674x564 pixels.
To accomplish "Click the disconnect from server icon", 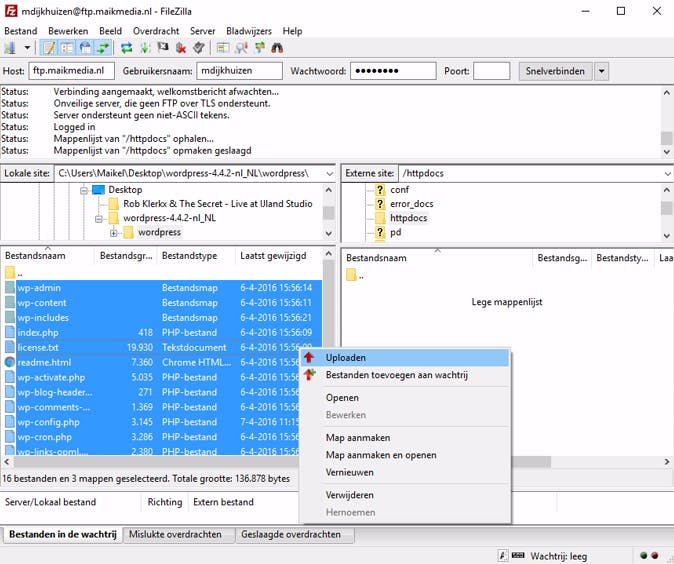I will (181, 48).
